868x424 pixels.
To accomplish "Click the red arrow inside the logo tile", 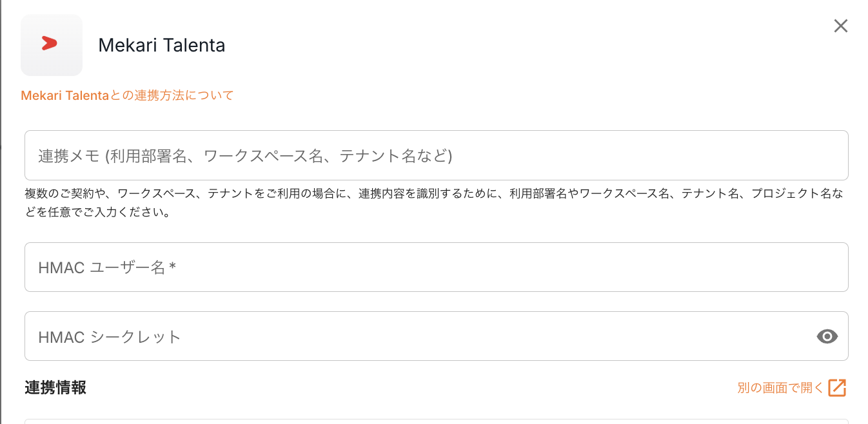I will coord(49,43).
